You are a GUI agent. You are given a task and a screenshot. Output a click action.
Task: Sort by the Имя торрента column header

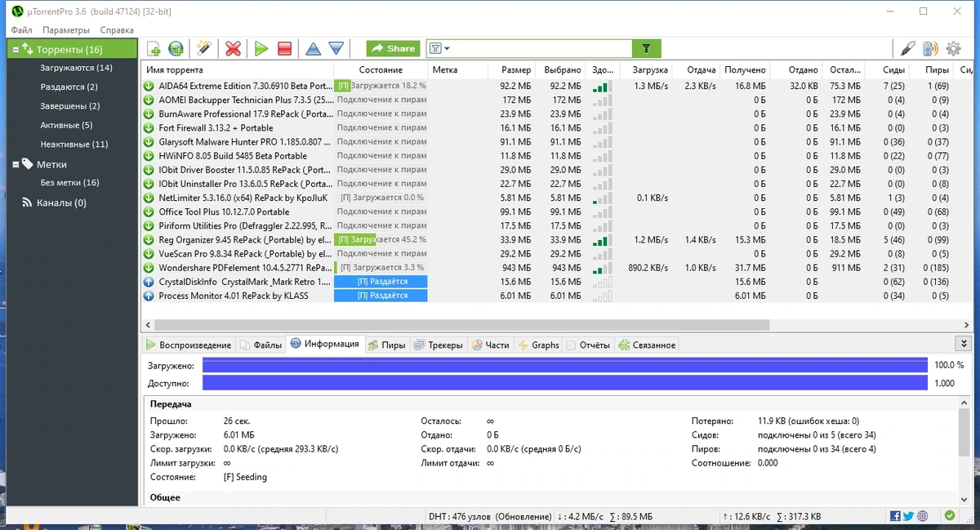click(237, 70)
